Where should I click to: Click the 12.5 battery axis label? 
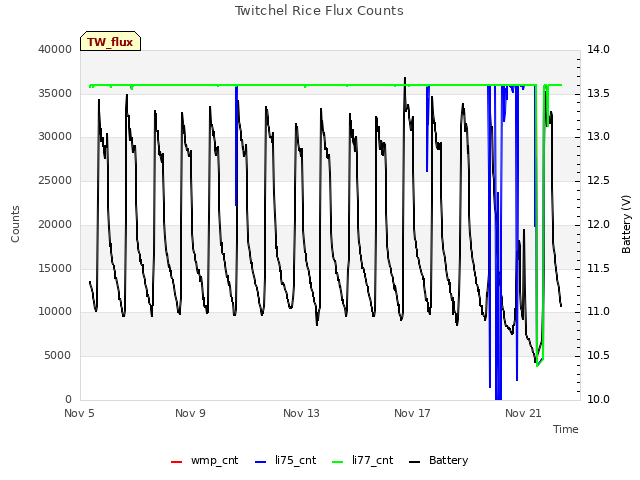pyautogui.click(x=598, y=180)
